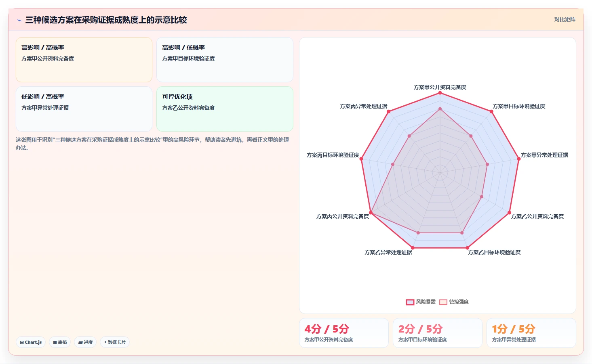
Task: Toggle the 风险暴露 legend swatch
Action: click(410, 302)
